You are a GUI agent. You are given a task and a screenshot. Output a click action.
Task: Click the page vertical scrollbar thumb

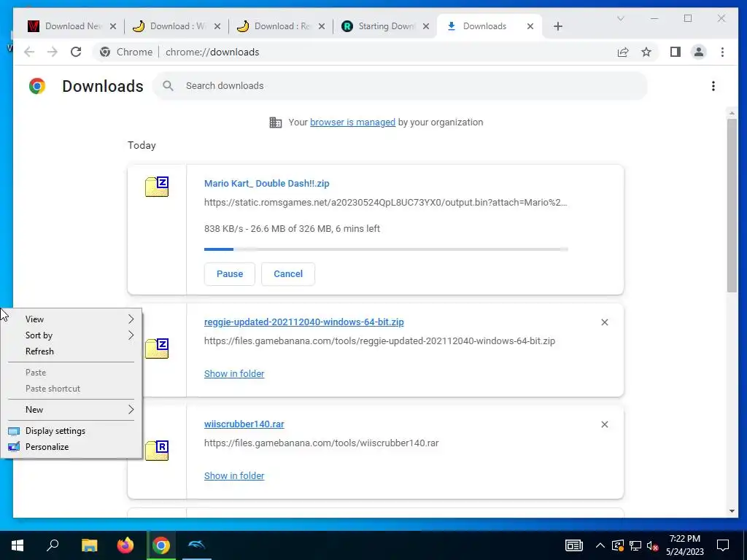pyautogui.click(x=732, y=206)
